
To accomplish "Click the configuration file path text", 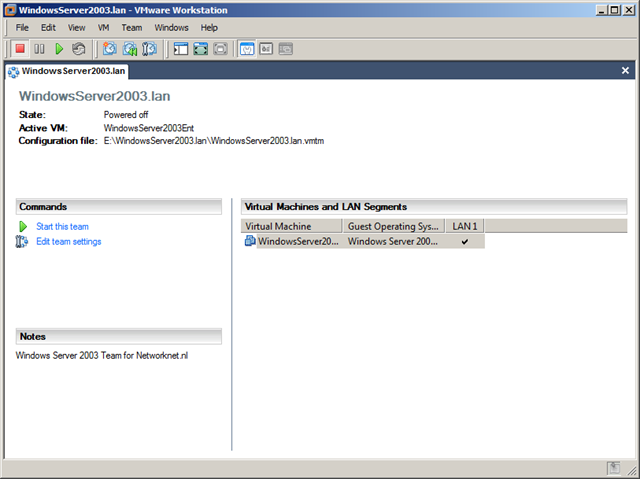I will [x=214, y=141].
